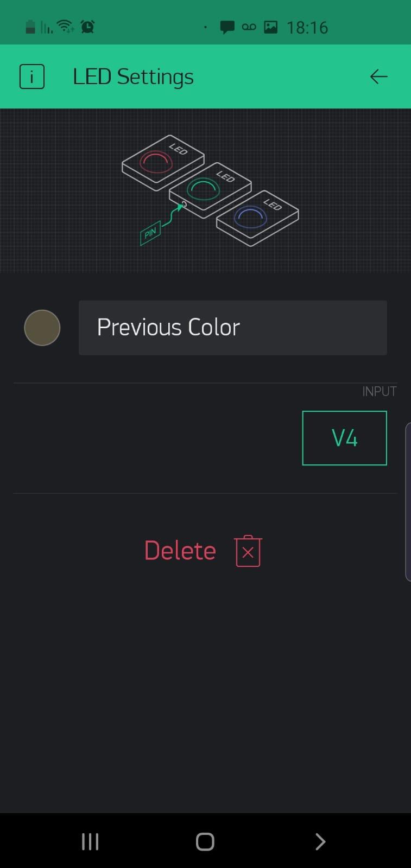
Task: Focus the "Previous Color" name field
Action: [x=232, y=328]
